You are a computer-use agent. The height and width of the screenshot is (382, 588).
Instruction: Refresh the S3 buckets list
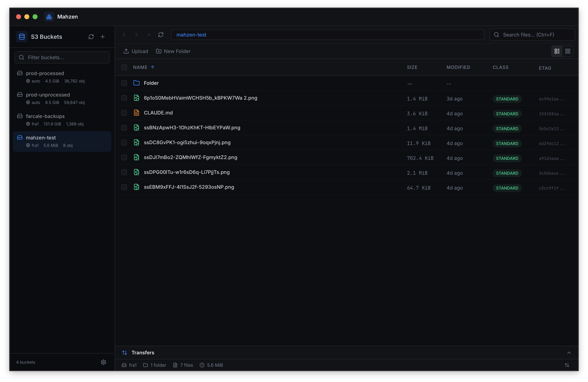pyautogui.click(x=91, y=37)
